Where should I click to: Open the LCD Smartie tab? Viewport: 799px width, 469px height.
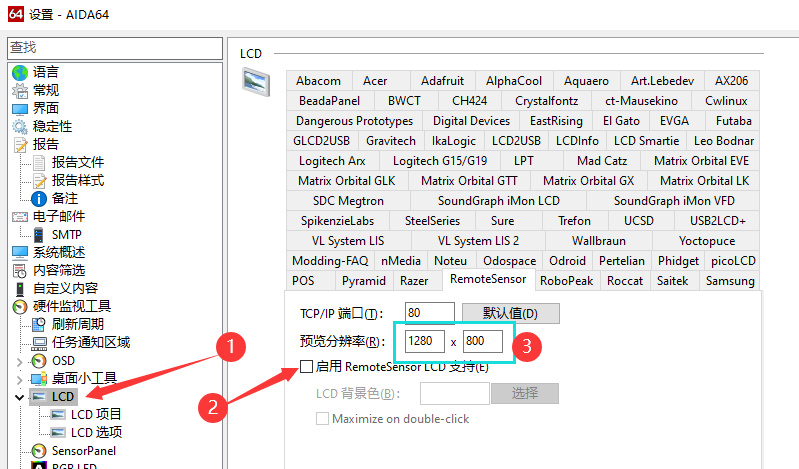tap(646, 141)
